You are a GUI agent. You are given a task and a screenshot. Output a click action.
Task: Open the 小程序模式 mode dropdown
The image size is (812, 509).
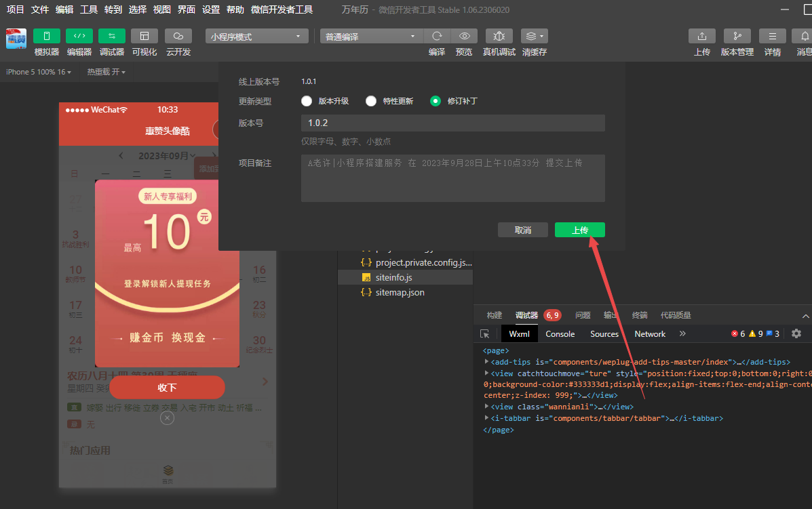(x=257, y=36)
